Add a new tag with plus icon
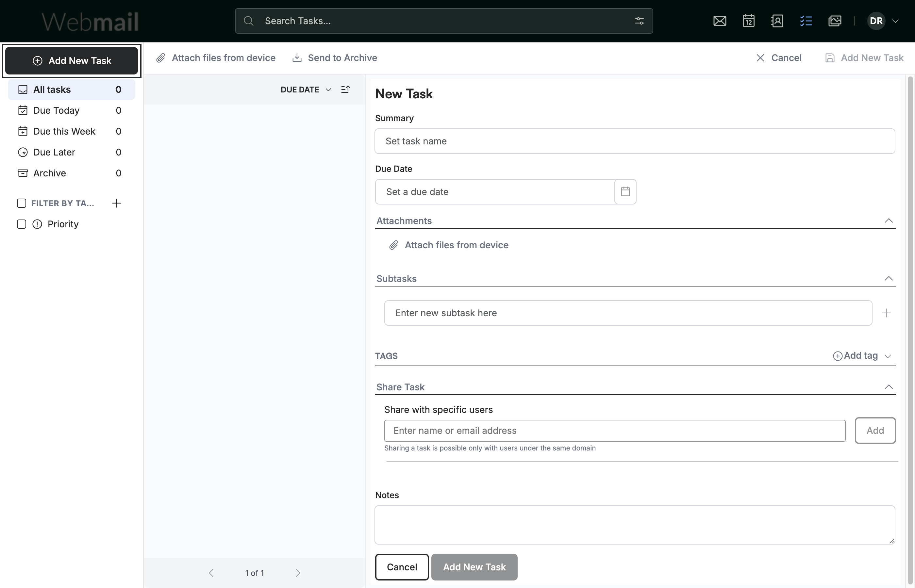The image size is (915, 588). coord(116,203)
